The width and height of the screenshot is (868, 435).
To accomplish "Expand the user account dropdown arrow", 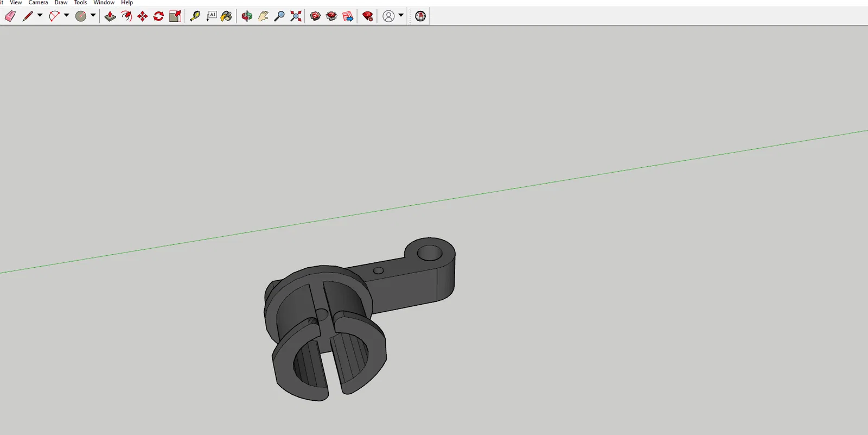I will [401, 16].
